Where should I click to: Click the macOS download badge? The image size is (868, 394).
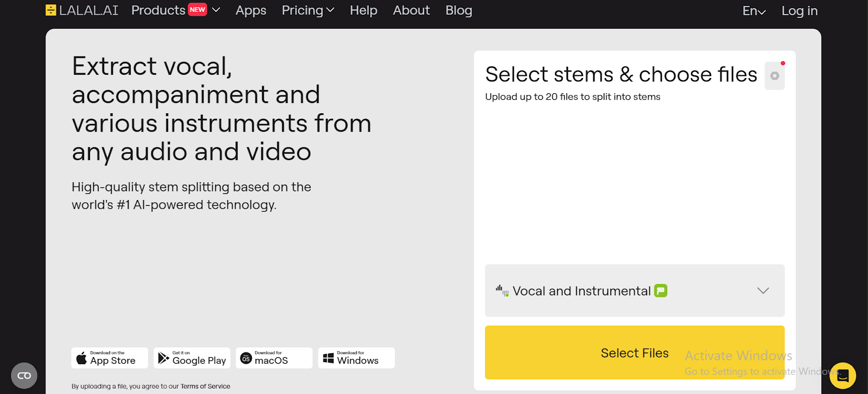coord(274,358)
